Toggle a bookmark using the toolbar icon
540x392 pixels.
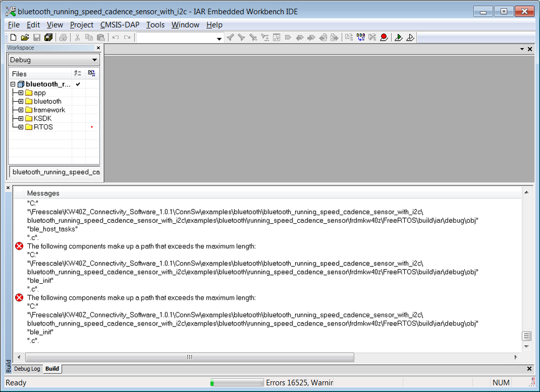(288, 37)
